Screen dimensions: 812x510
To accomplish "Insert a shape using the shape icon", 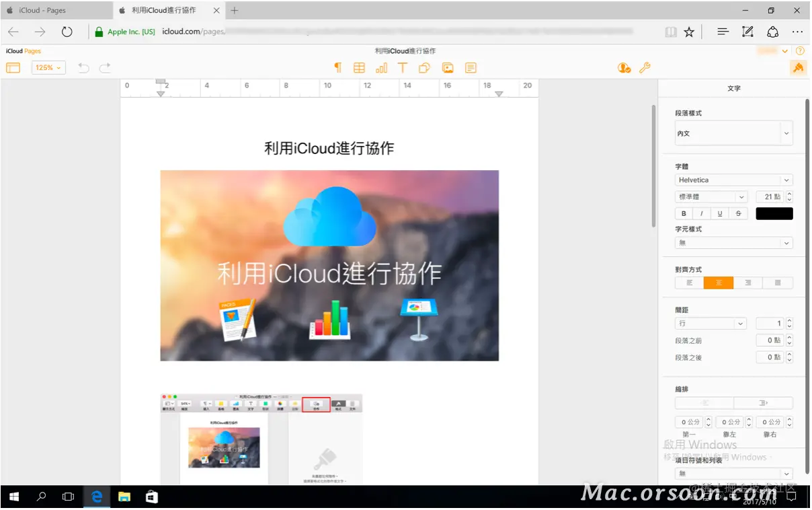I will tap(425, 68).
